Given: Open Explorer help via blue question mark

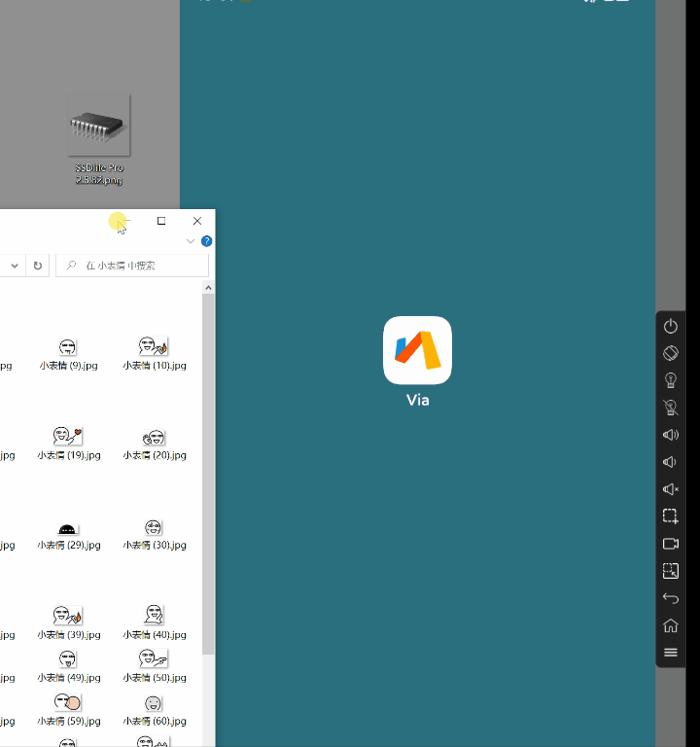Looking at the screenshot, I should click(206, 241).
